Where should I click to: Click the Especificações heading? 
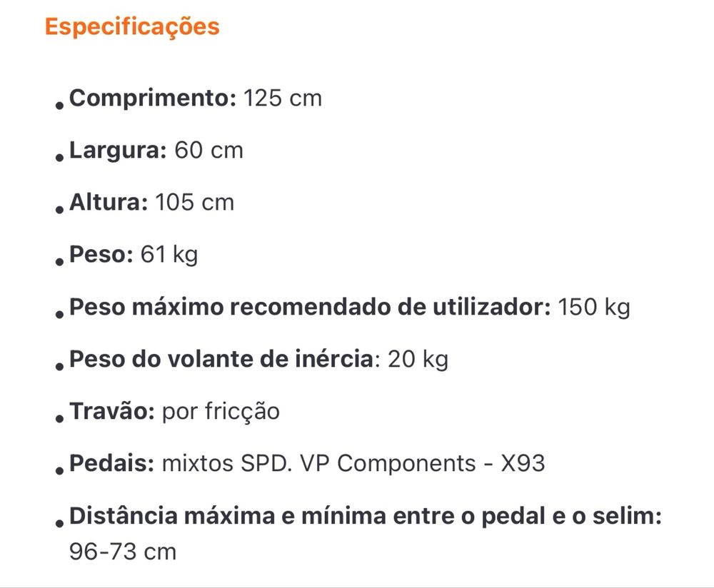(x=132, y=27)
